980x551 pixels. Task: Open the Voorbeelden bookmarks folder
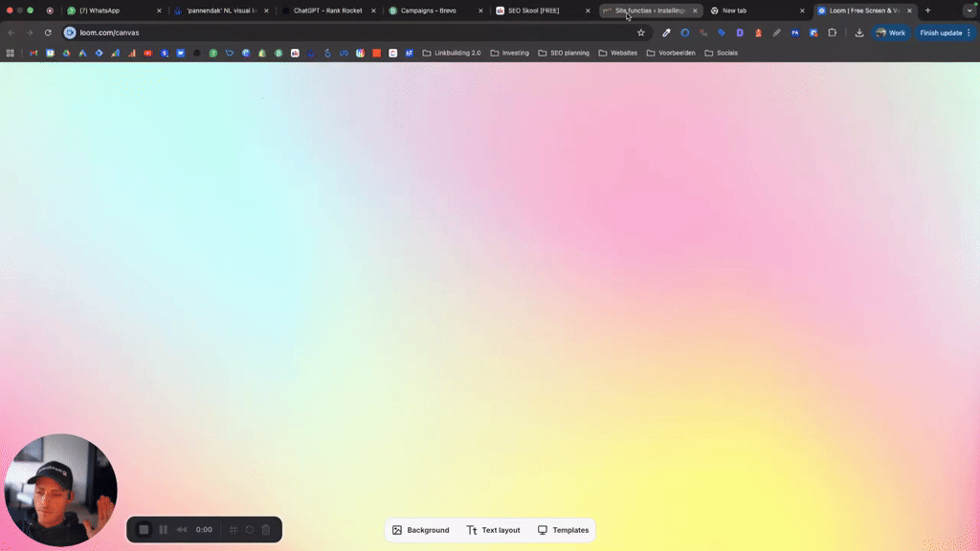click(671, 54)
